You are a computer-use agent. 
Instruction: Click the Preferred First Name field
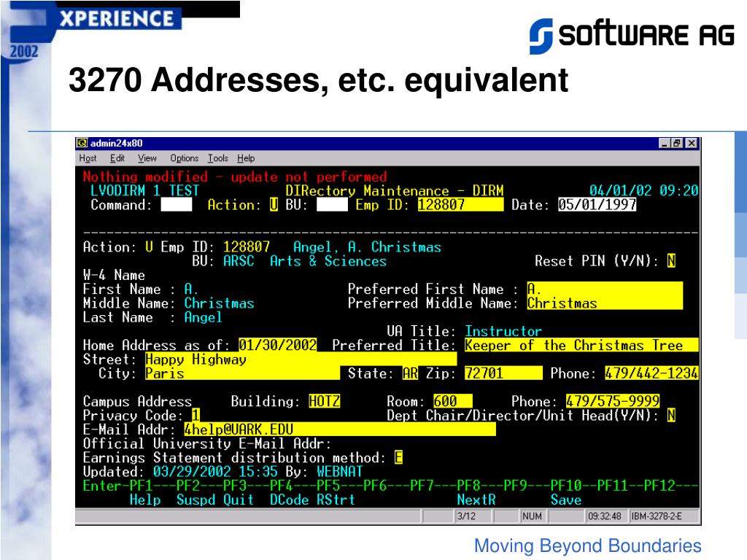pyautogui.click(x=605, y=289)
